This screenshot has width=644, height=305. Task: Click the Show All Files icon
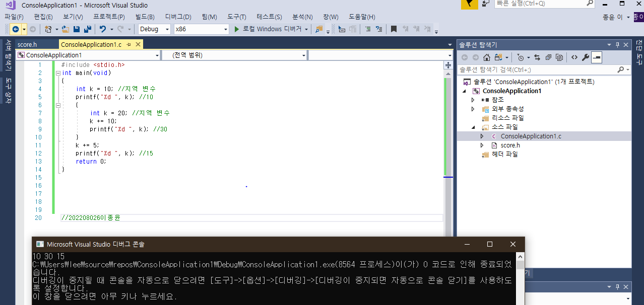559,57
